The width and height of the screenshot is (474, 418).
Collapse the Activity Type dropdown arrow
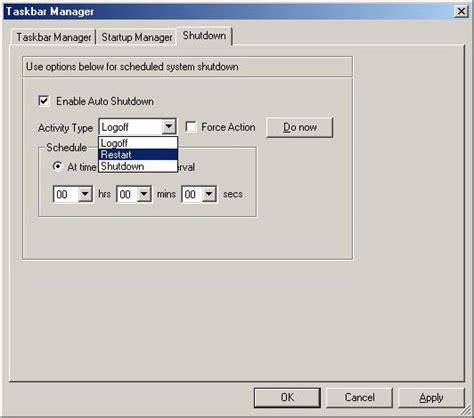[x=169, y=127]
